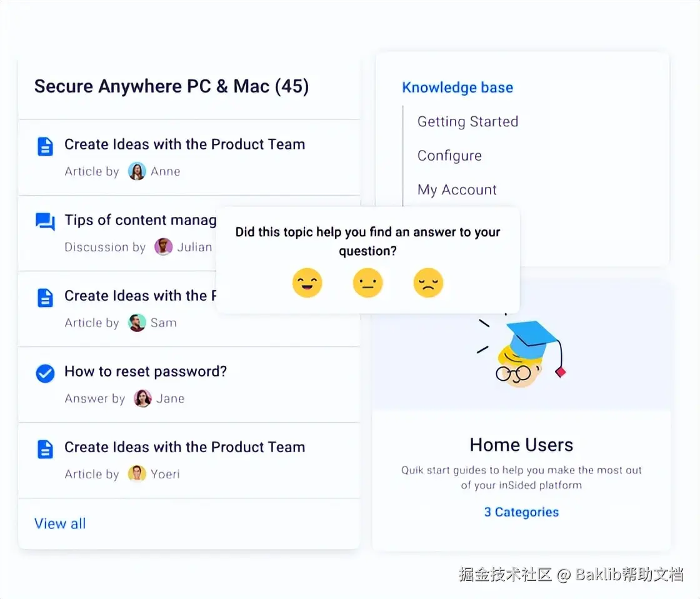Click the discussion chat bubbles icon
Screen dimensions: 700x599
coord(45,221)
